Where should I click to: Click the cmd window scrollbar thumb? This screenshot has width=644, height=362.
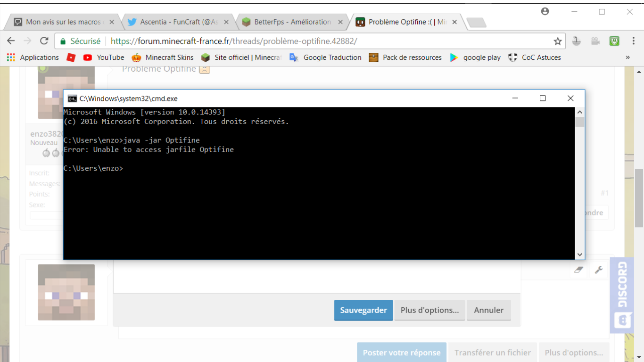coord(580,122)
